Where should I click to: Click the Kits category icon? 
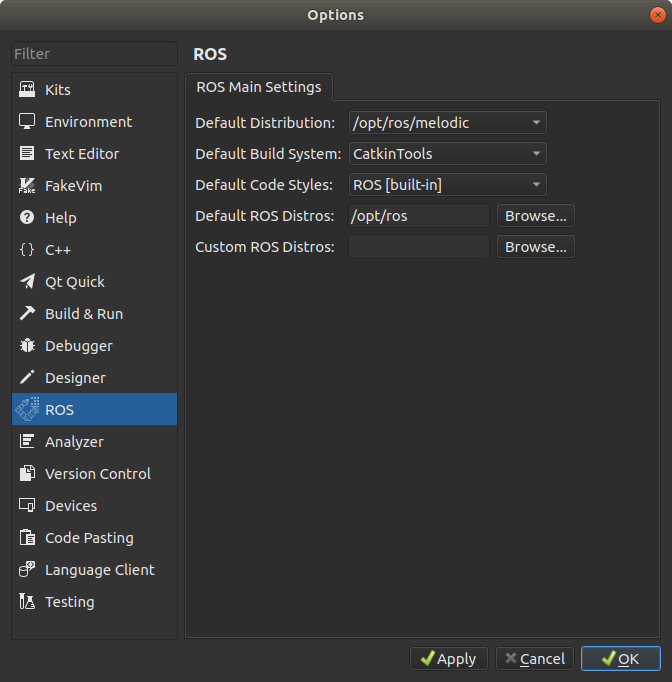pos(27,90)
